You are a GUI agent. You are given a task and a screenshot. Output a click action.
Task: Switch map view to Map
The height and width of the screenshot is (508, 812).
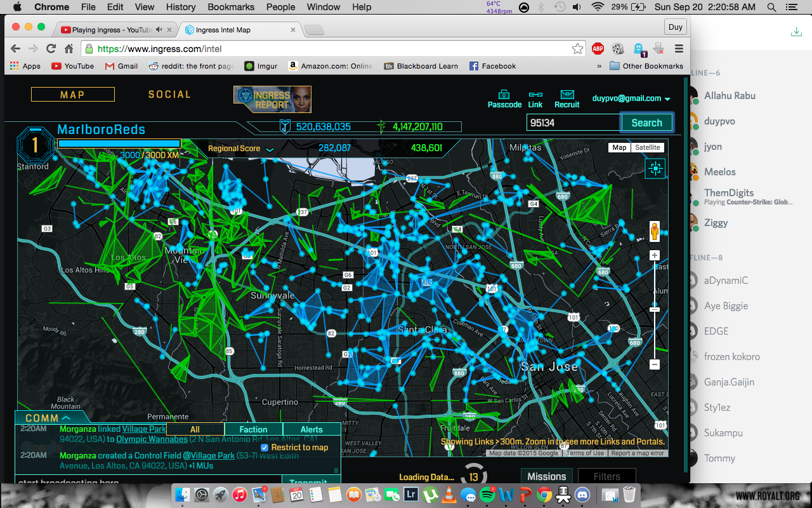(619, 147)
